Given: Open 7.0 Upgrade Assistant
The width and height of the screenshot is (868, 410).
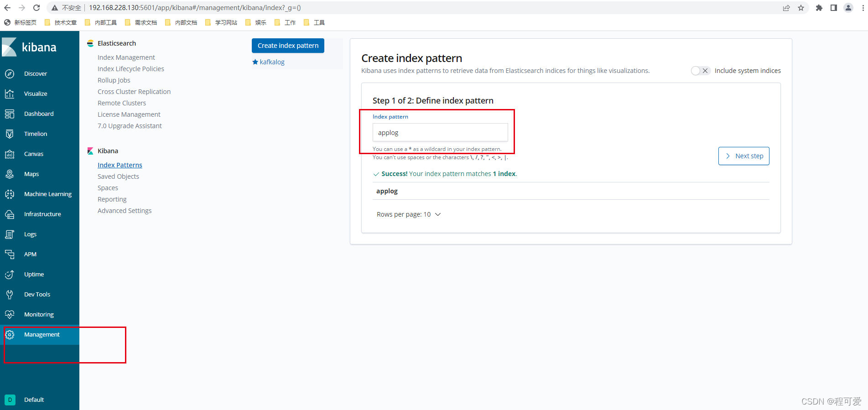Looking at the screenshot, I should (130, 126).
